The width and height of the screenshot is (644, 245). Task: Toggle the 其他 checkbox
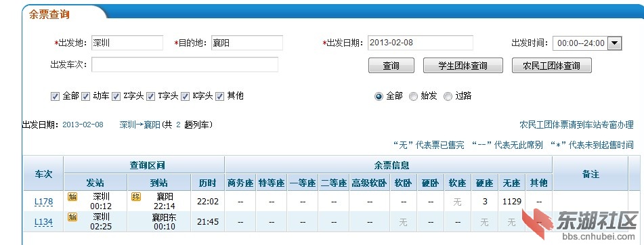[x=219, y=96]
